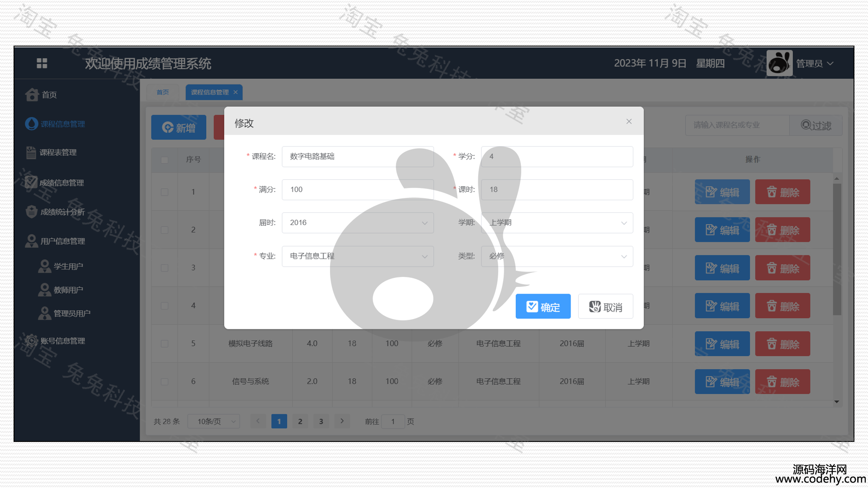Click 删除 for row 2
This screenshot has width=868, height=488.
783,230
